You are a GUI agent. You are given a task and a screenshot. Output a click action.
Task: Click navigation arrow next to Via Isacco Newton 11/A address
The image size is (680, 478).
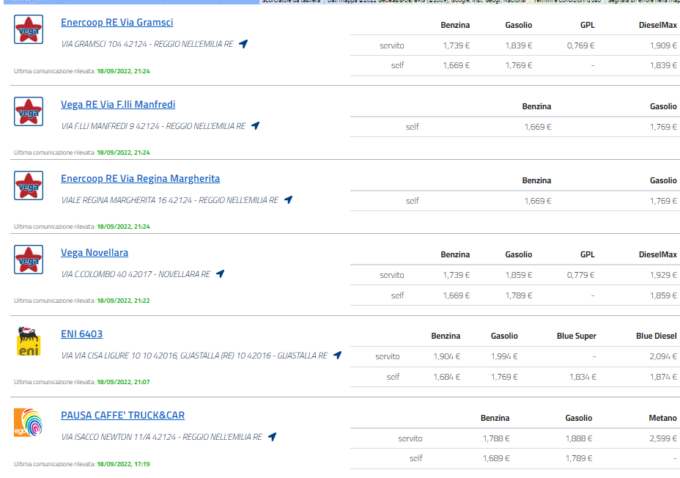click(x=272, y=437)
